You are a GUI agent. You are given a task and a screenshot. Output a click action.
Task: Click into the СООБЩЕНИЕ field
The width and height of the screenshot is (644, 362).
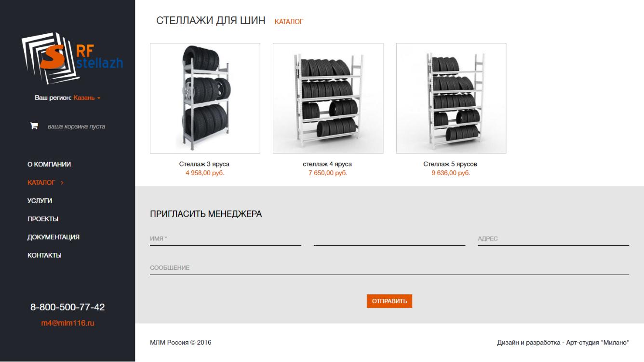tap(389, 268)
